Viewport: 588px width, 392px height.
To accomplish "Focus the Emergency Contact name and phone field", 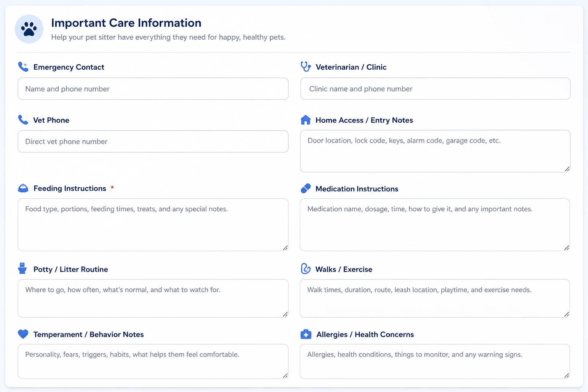I will click(153, 89).
